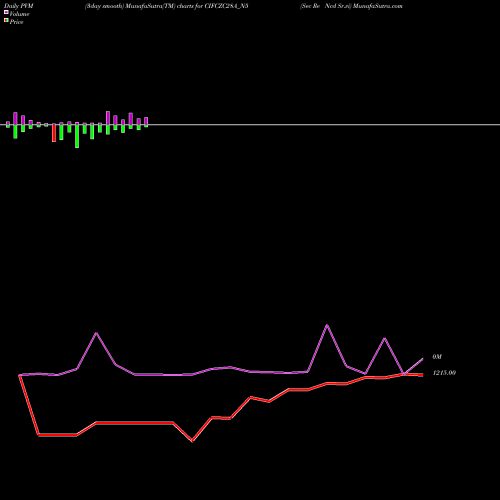500x500 pixels.
Task: Click the Volume legend label
Action: click(19, 14)
